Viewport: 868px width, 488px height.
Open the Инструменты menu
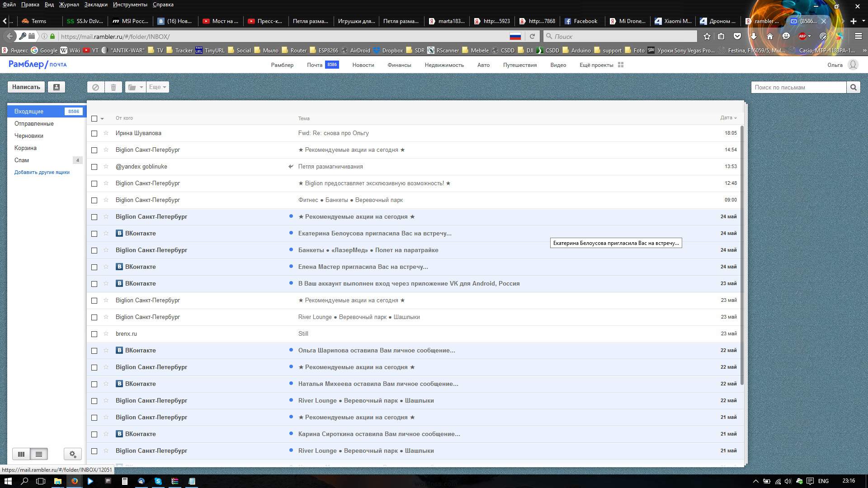pos(130,5)
